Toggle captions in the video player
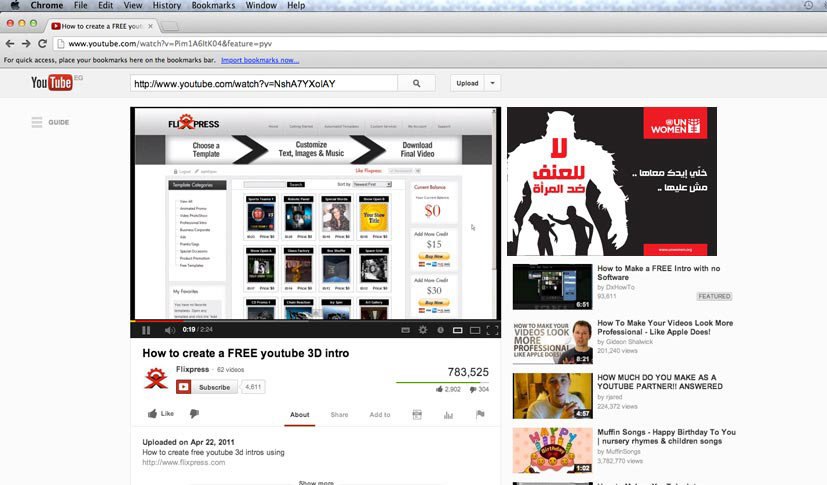 [x=405, y=330]
